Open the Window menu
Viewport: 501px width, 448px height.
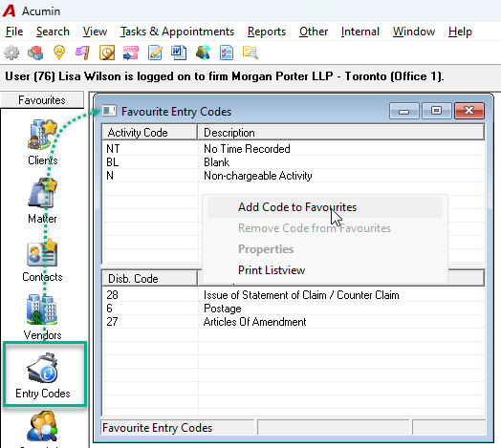[414, 32]
